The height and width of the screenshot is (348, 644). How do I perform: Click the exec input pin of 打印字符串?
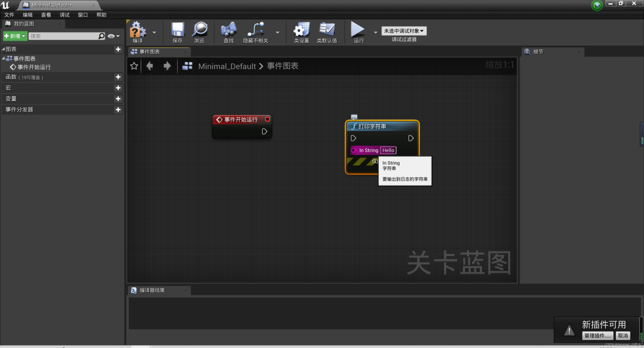point(353,138)
